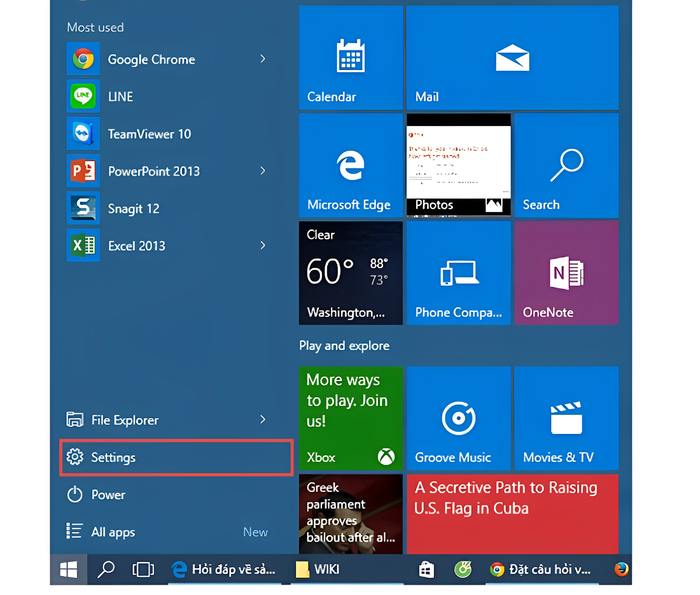Launch Microsoft Edge tile

[351, 165]
